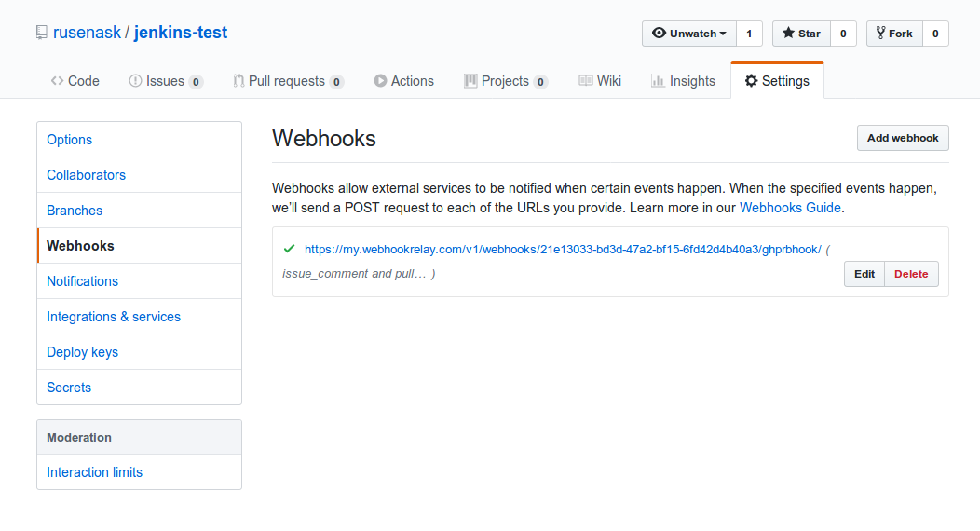
Task: Click the Projects count badge
Action: [x=540, y=82]
